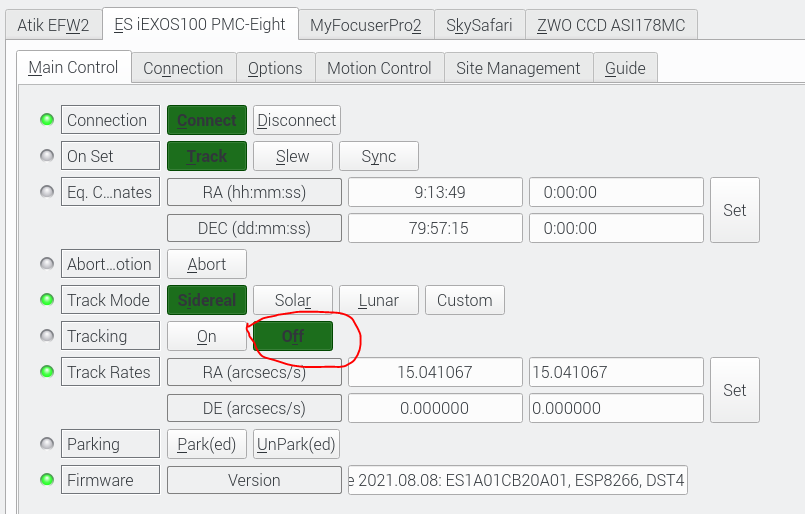Click the Eq. C...nates property label
Image resolution: width=805 pixels, height=514 pixels.
[110, 192]
